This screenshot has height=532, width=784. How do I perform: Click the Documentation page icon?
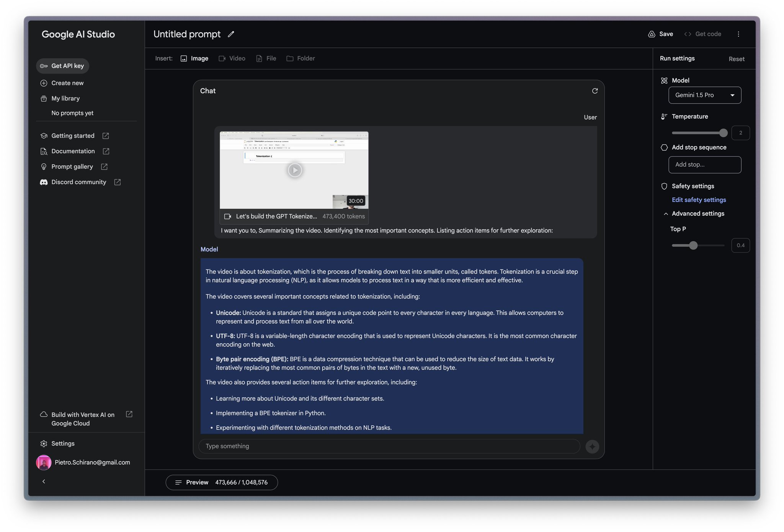point(44,151)
